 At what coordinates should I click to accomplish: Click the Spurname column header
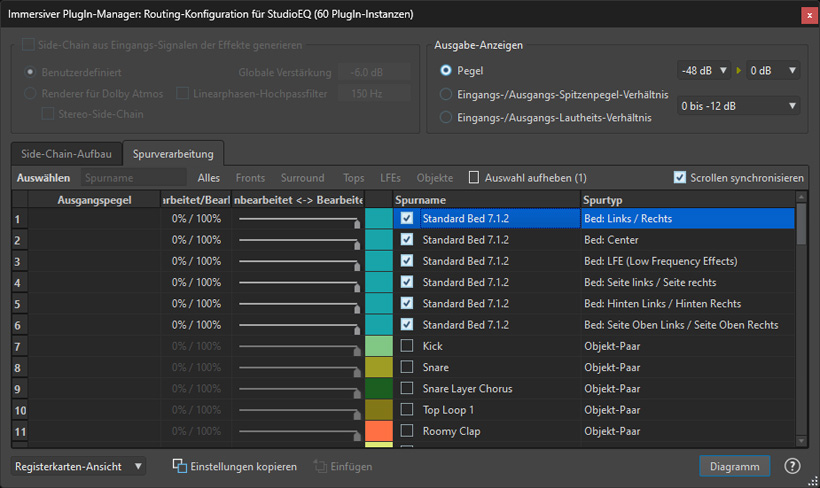click(x=486, y=200)
